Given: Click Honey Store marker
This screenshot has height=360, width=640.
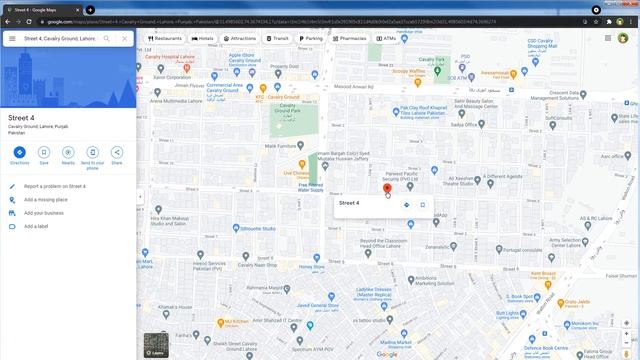Looking at the screenshot, I should [317, 258].
